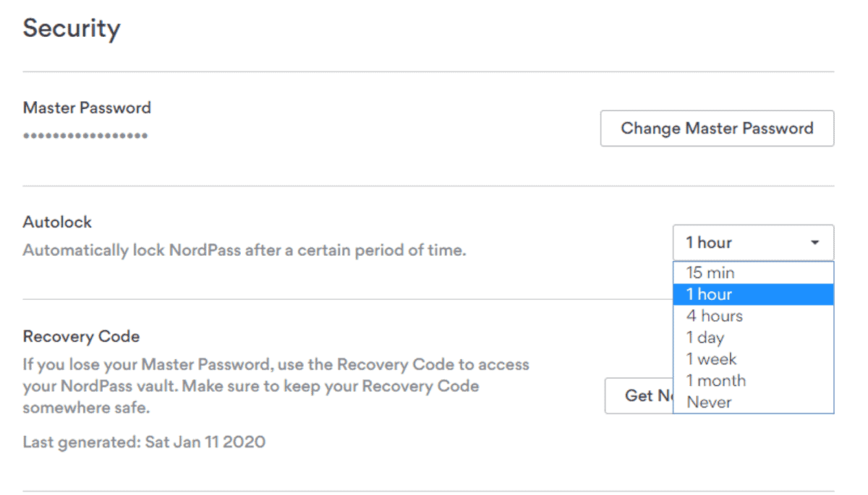Click the Security page heading
This screenshot has height=495, width=868.
(x=72, y=29)
